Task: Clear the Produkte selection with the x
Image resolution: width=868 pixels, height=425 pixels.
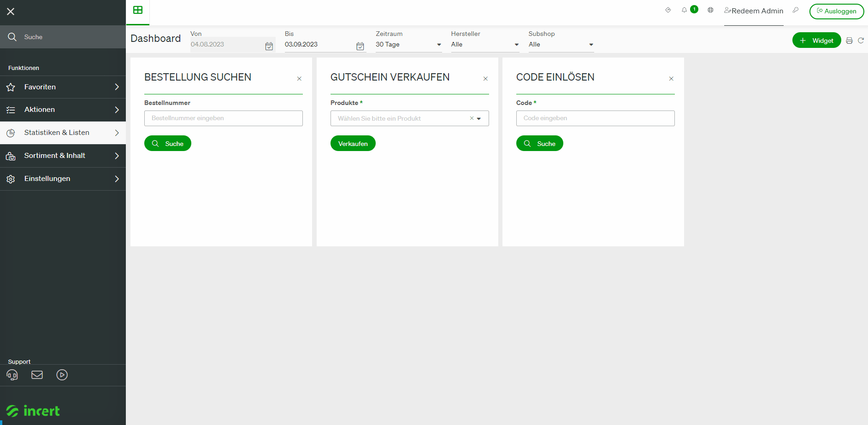Action: tap(472, 118)
